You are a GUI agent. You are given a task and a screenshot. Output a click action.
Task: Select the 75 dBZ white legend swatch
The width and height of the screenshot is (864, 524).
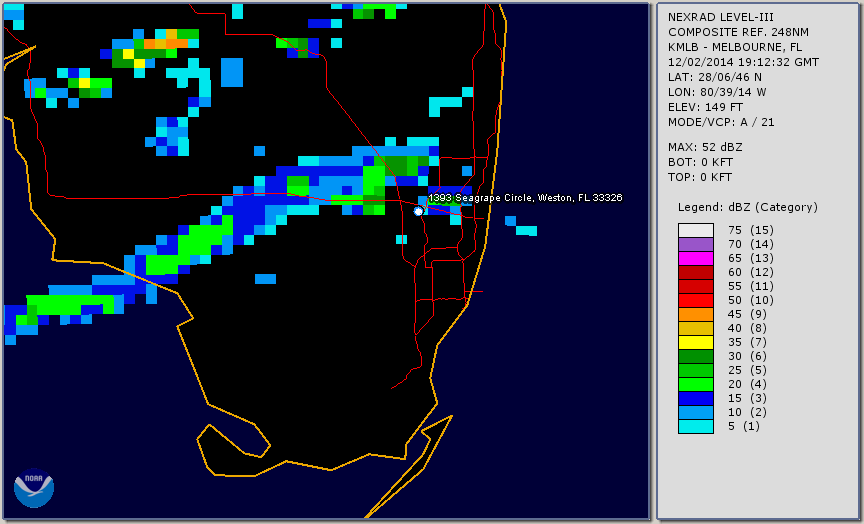coord(696,230)
